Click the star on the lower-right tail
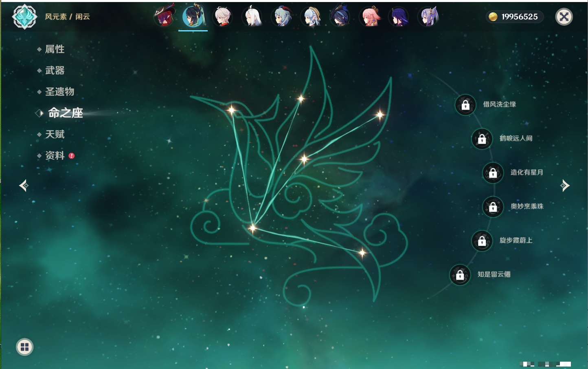588x369 pixels. (362, 253)
